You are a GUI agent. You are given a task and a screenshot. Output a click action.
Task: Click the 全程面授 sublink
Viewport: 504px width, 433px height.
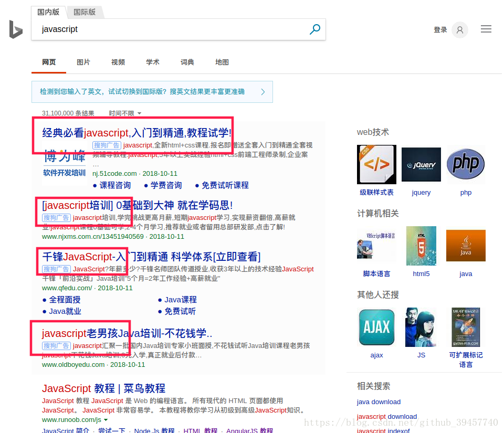pos(65,300)
